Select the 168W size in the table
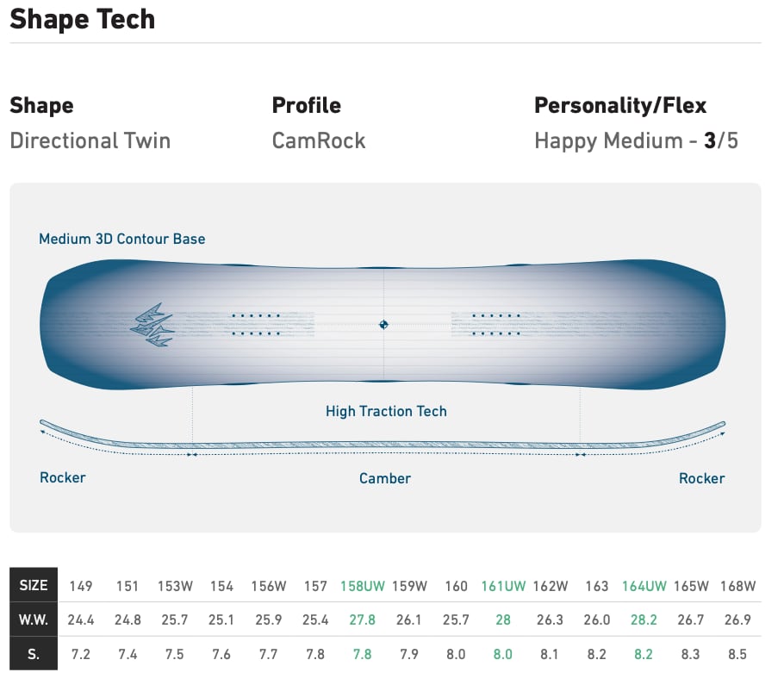784x691 pixels. [737, 586]
